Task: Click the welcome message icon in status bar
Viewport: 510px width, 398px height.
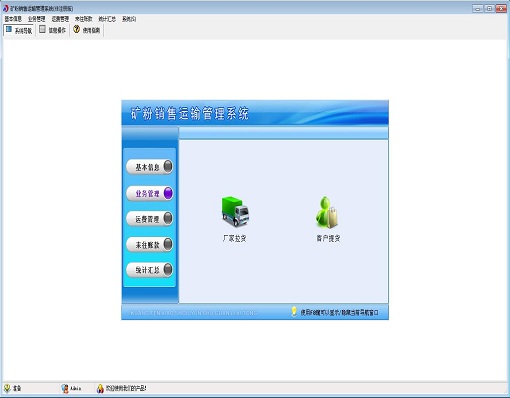Action: point(100,388)
